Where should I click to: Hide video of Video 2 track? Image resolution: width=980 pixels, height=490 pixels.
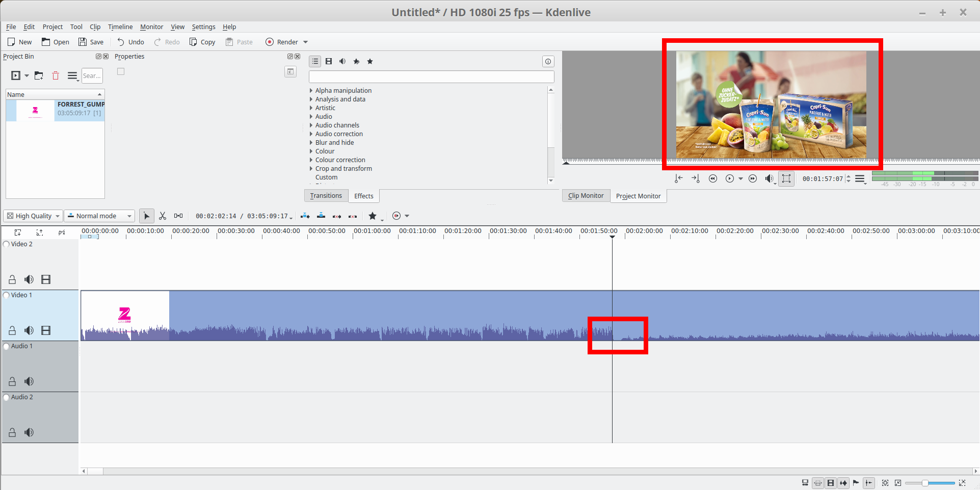tap(46, 279)
